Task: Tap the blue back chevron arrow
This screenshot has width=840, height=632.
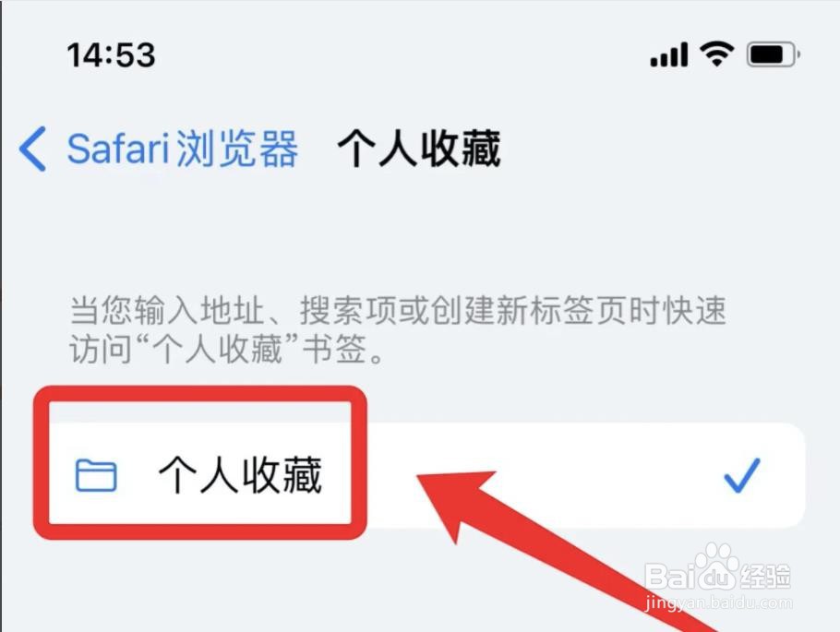Action: (32, 149)
